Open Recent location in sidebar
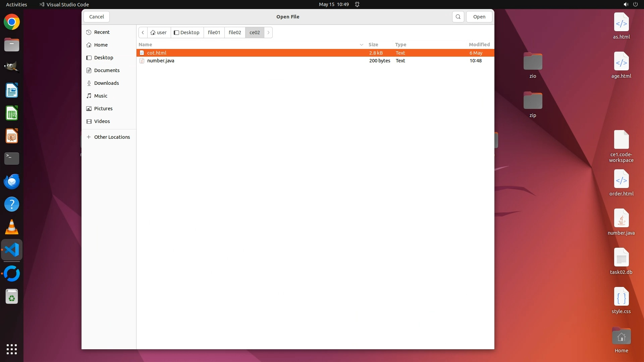 102,32
